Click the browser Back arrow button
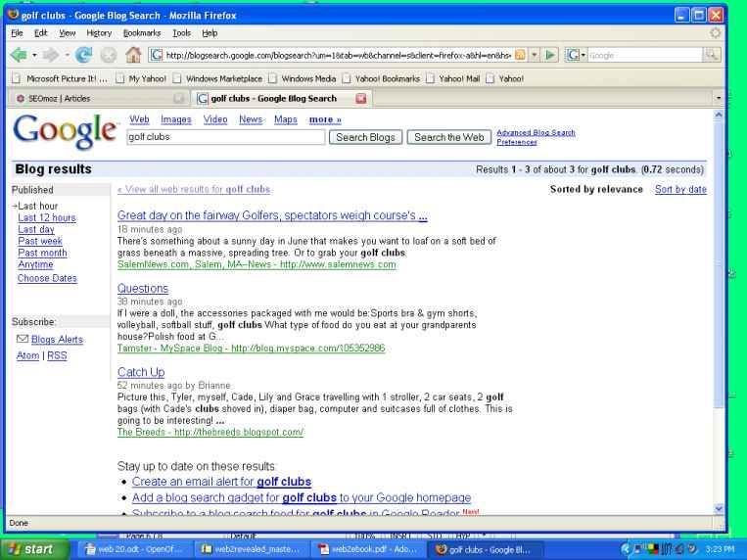 (x=18, y=55)
